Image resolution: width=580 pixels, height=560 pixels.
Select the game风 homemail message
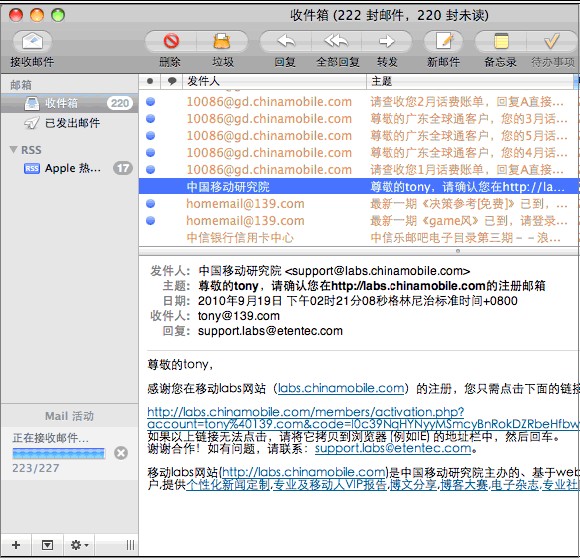(359, 221)
